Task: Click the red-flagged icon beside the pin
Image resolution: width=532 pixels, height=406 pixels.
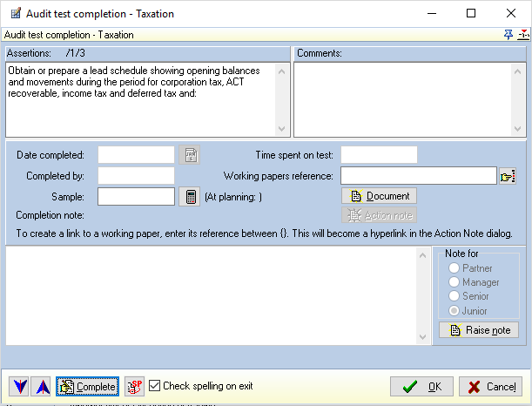Action: [x=523, y=35]
